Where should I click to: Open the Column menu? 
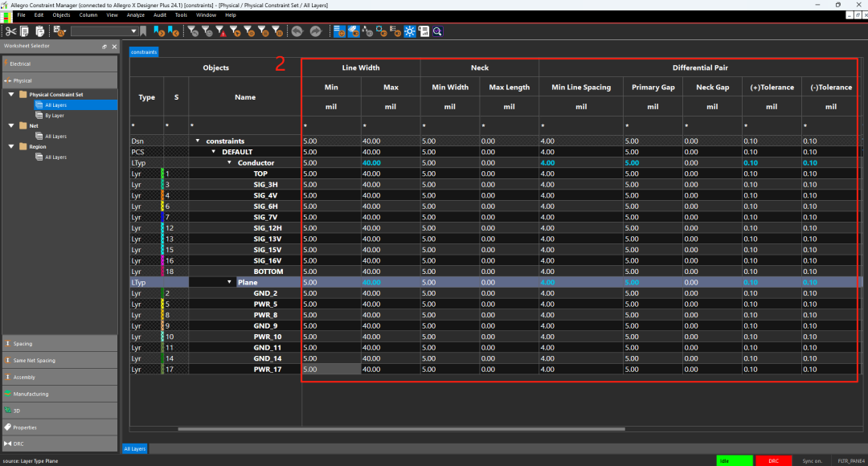click(x=88, y=15)
